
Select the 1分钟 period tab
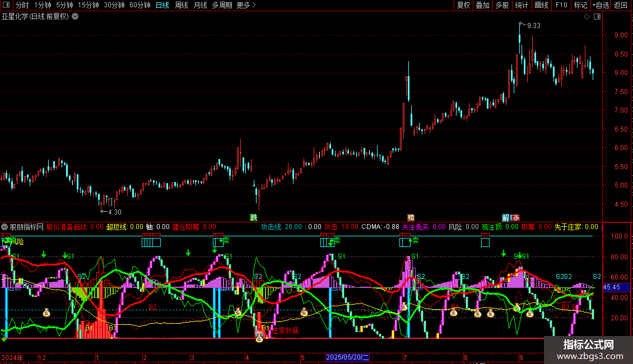point(43,5)
